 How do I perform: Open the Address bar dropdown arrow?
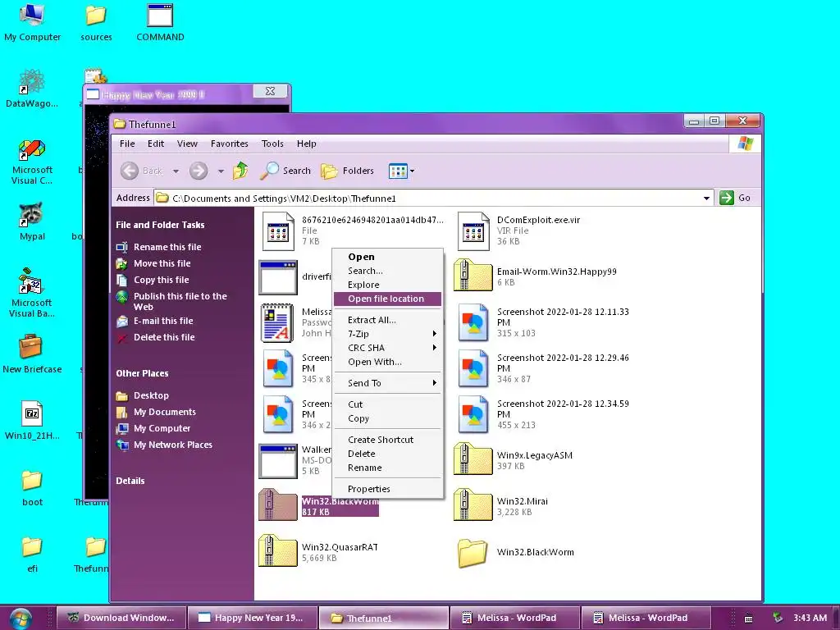(706, 199)
